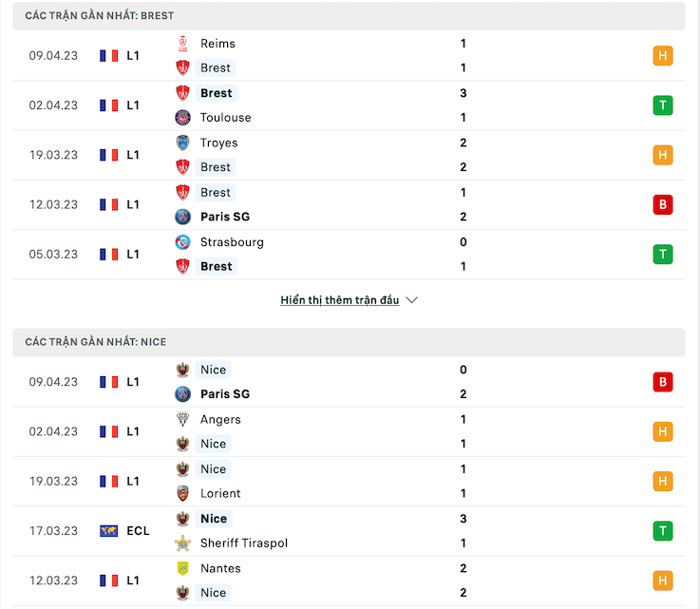Open 'Hiển thị thêm trận đấu' link
700x609 pixels.
[x=340, y=300]
